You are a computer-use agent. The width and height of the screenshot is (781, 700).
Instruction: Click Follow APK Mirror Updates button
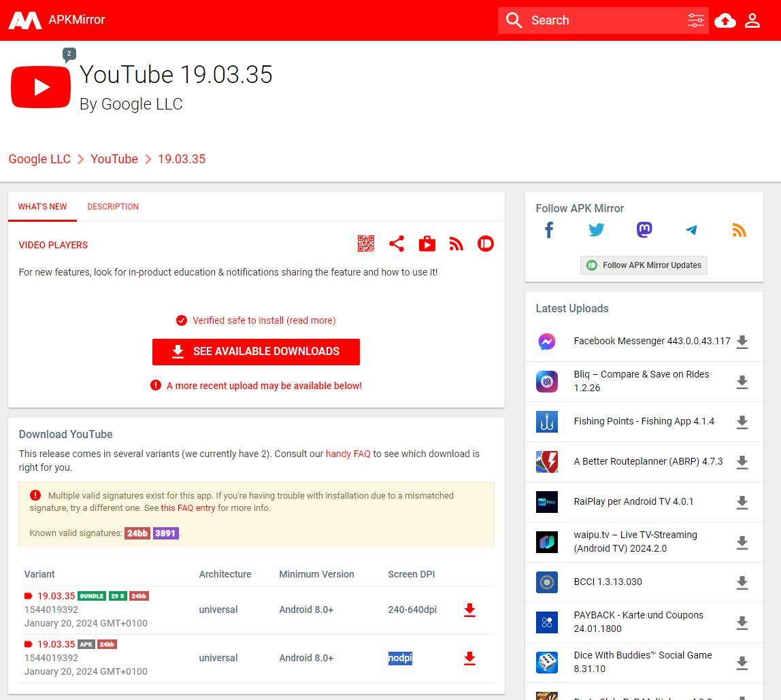(x=644, y=265)
